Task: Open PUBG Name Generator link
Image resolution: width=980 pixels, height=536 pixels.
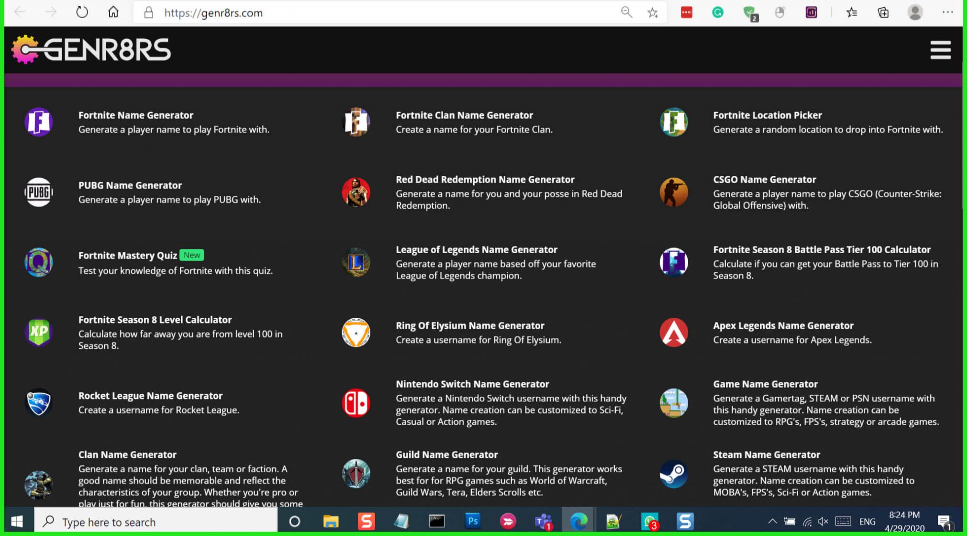Action: (130, 185)
